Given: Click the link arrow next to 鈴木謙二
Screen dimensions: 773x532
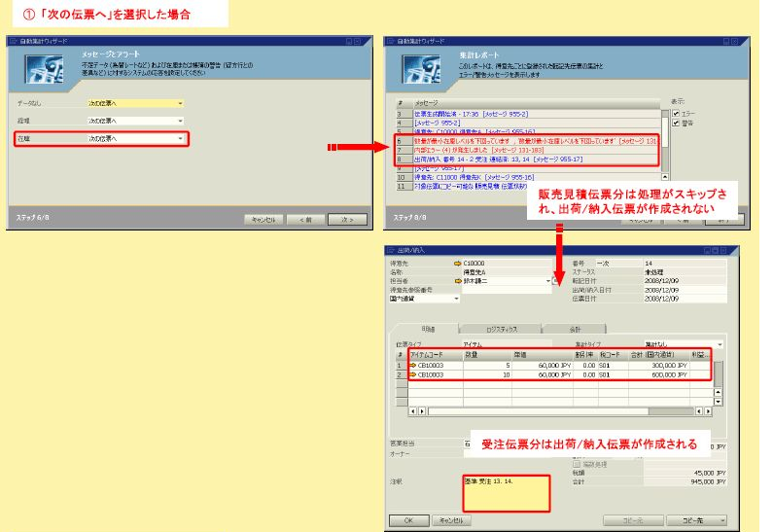Looking at the screenshot, I should (457, 280).
